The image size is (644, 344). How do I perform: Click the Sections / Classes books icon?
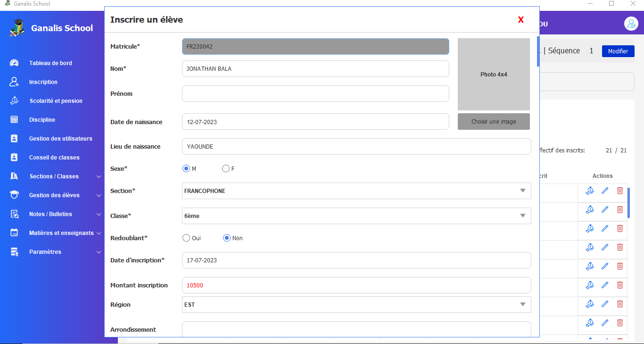[x=14, y=176]
